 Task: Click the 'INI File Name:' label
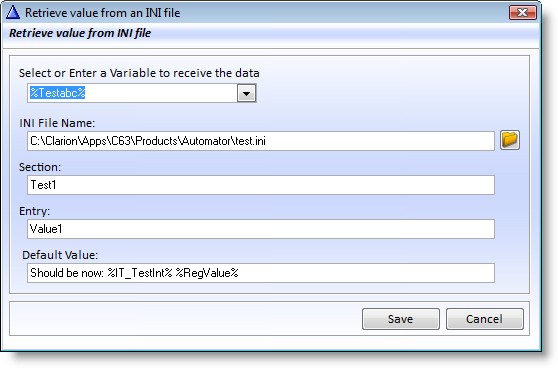(x=57, y=123)
